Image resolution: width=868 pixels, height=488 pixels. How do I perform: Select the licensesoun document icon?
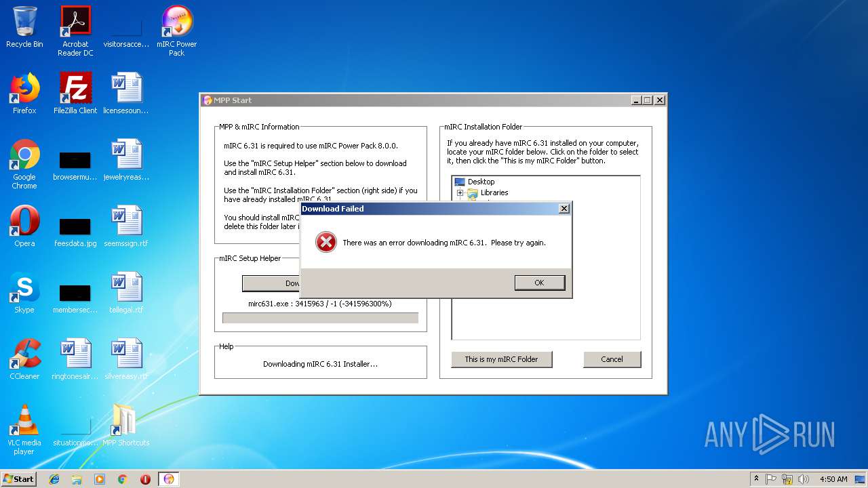pyautogui.click(x=126, y=94)
